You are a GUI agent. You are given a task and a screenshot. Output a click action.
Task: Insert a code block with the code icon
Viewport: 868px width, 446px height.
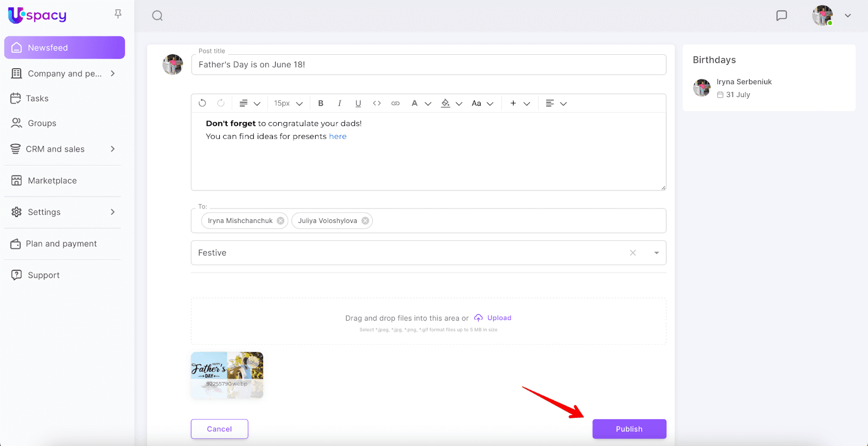point(377,103)
